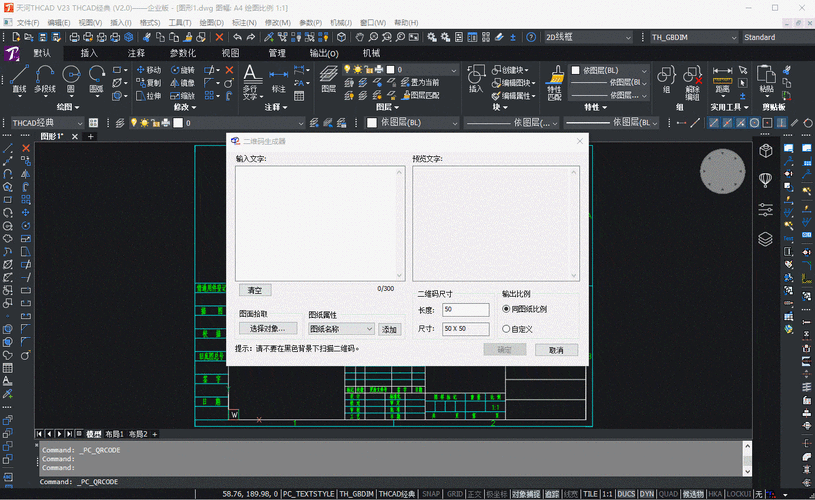The image size is (815, 500).
Task: Click the 标注 dimension tool
Action: [x=279, y=82]
